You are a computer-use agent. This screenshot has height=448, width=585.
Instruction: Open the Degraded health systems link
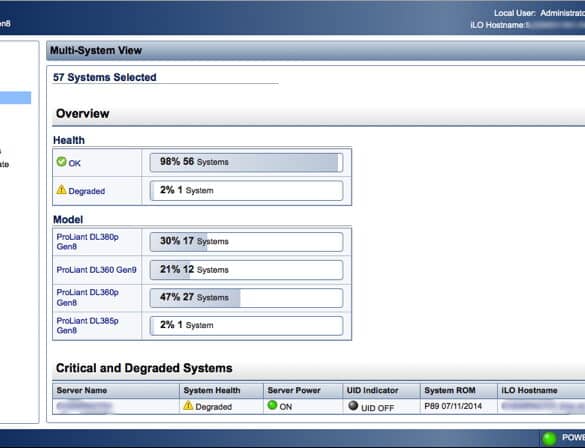coord(87,191)
